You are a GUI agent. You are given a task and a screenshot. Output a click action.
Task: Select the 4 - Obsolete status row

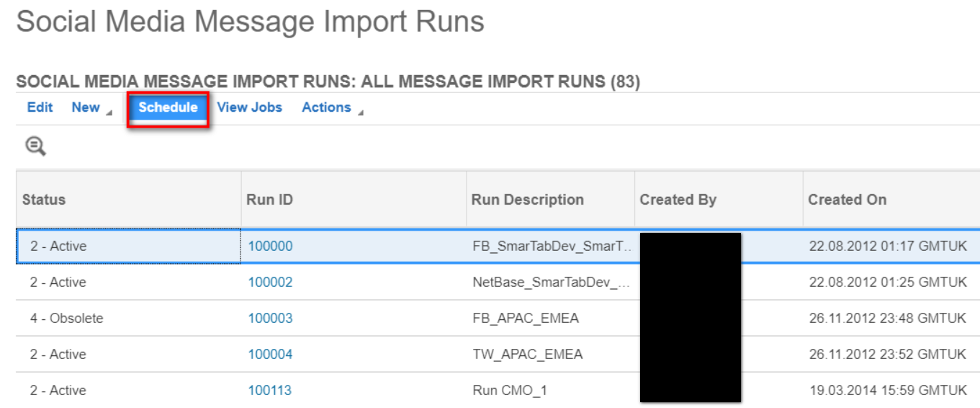(66, 318)
